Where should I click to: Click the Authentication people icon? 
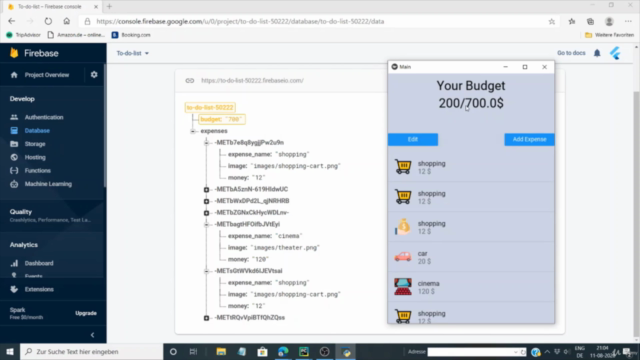tap(14, 117)
